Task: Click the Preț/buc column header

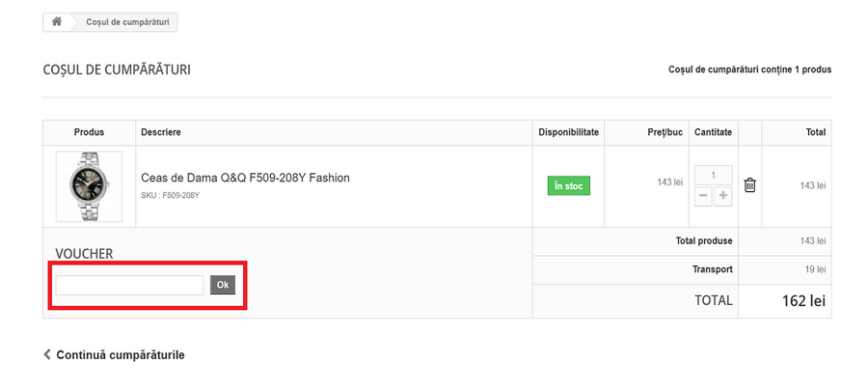Action: (665, 132)
